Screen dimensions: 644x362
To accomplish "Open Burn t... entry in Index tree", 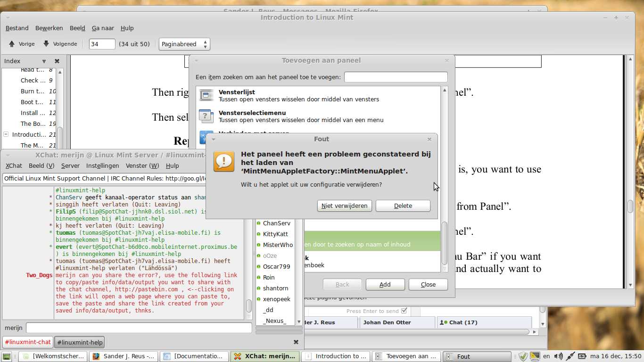I will 33,91.
